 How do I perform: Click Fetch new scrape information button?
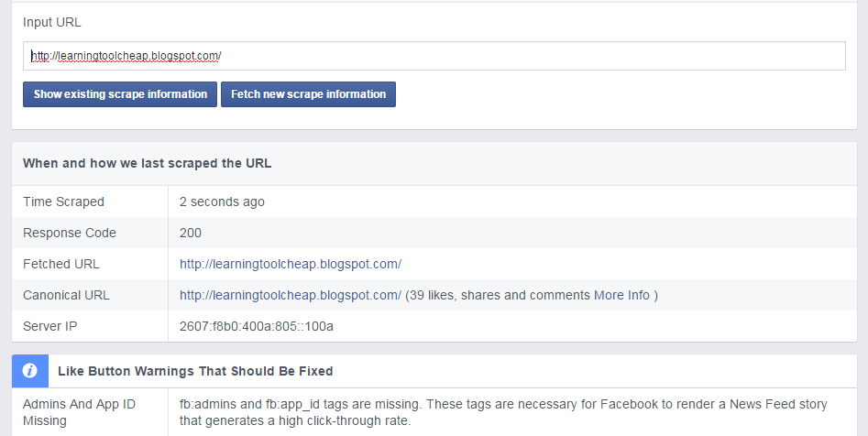pyautogui.click(x=308, y=94)
